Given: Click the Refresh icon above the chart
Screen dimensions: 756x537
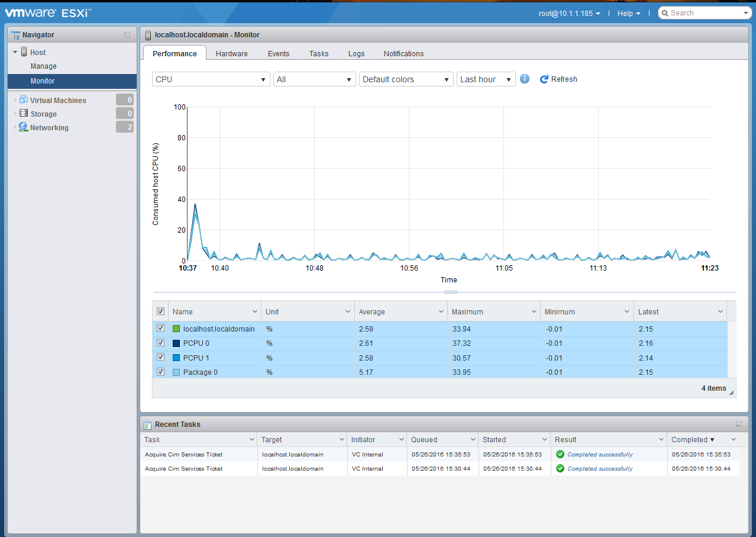Looking at the screenshot, I should coord(544,79).
